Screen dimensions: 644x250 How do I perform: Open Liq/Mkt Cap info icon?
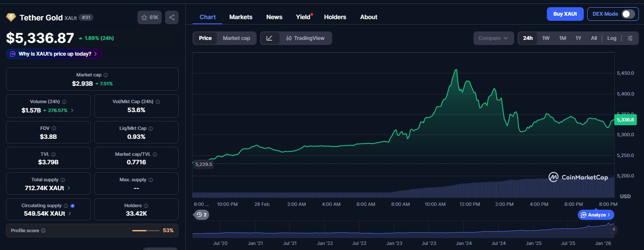coord(151,128)
